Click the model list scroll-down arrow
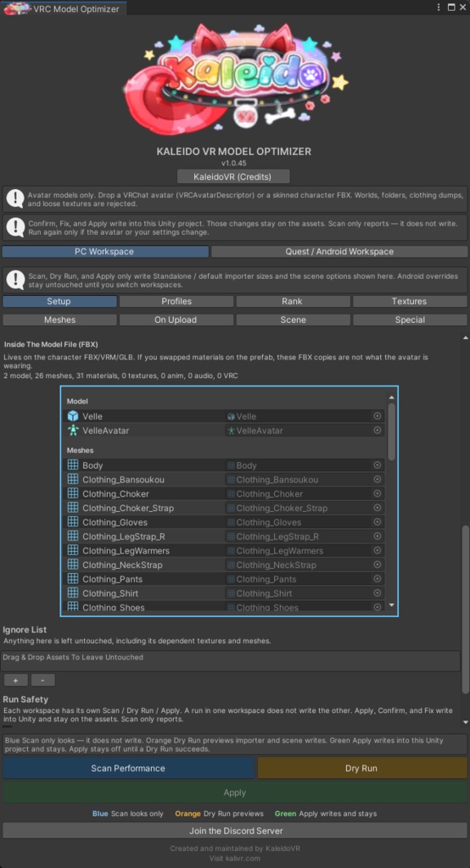This screenshot has height=868, width=470. 392,605
